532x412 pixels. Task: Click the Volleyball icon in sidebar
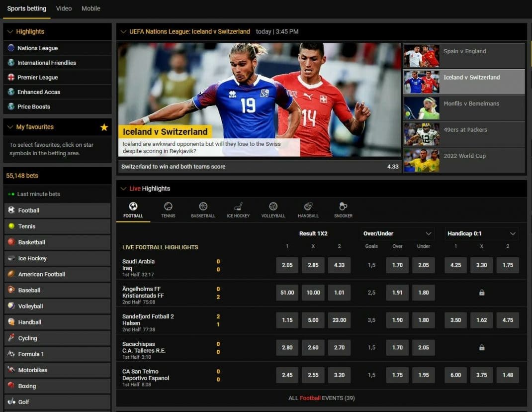pos(11,306)
